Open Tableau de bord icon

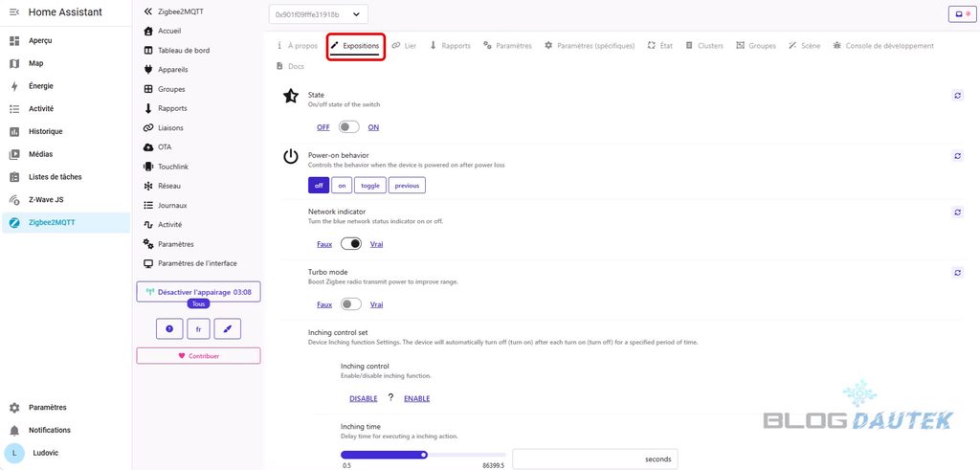148,50
